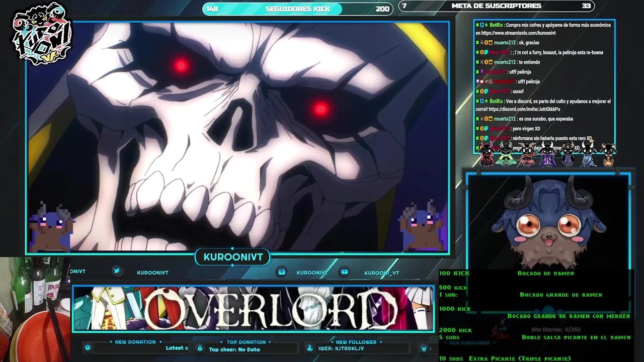This screenshot has width=644, height=362.
Task: Click the purple-dressed chibi under chat
Action: tap(547, 154)
